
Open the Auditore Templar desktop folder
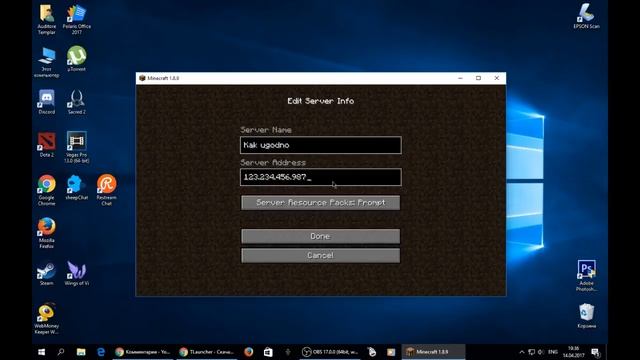47,19
